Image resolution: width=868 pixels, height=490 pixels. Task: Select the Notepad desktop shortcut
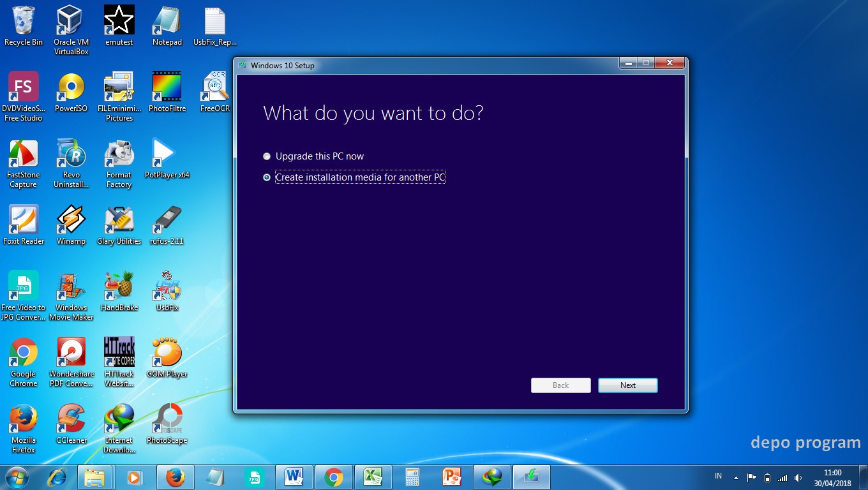coord(167,26)
